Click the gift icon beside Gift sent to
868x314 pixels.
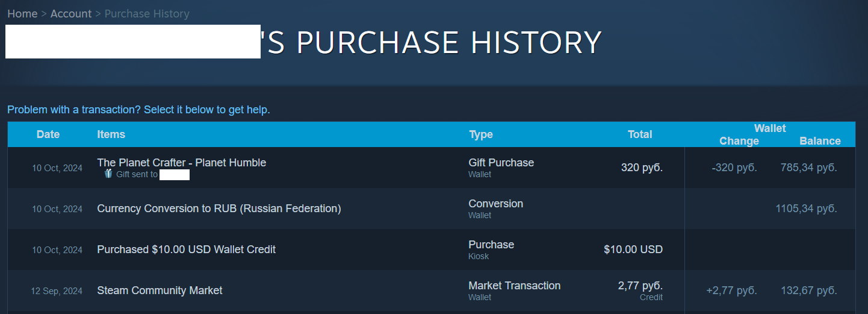click(x=108, y=174)
